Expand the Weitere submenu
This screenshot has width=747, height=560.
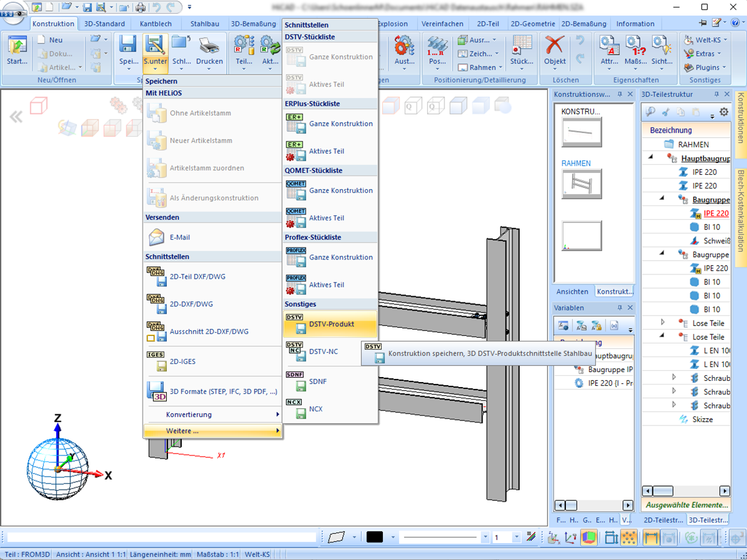(x=212, y=431)
